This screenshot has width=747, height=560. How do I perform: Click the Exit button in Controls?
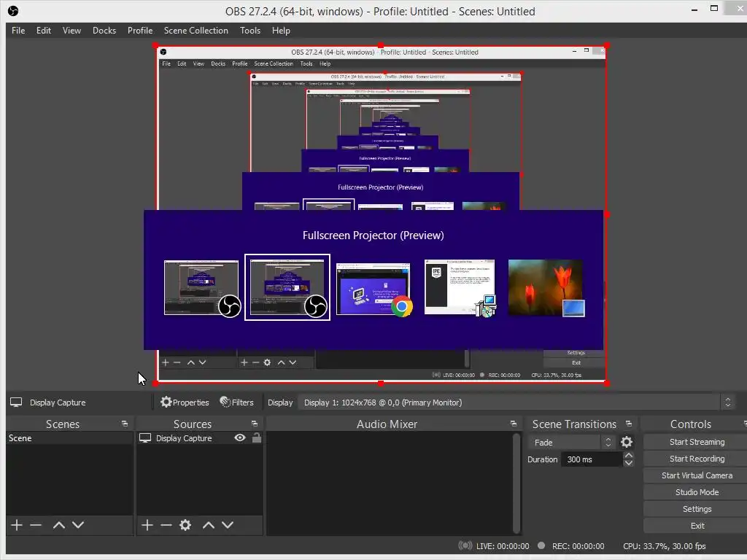tap(697, 526)
